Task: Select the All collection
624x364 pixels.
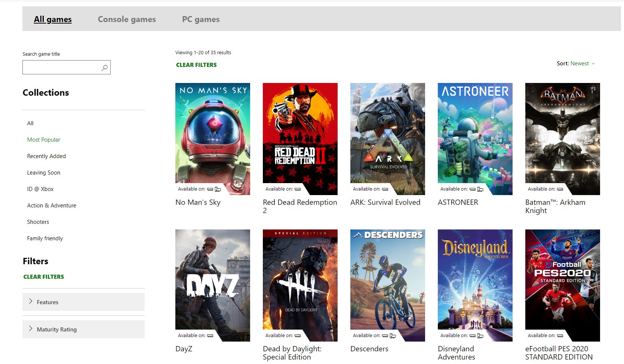Action: coord(30,123)
